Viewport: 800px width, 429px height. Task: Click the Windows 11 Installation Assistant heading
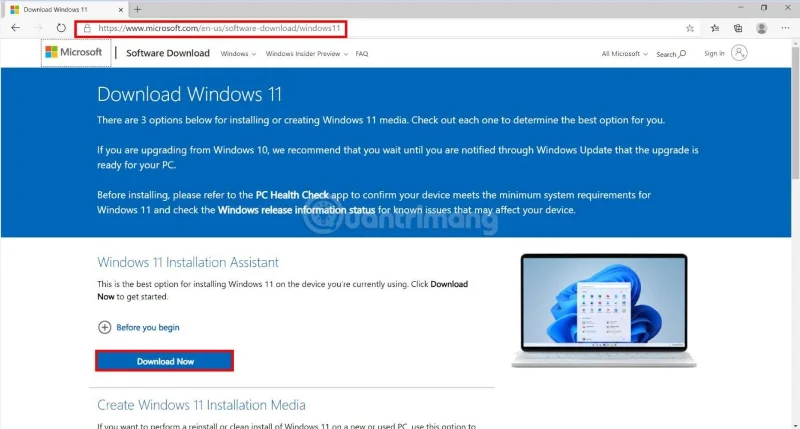188,262
